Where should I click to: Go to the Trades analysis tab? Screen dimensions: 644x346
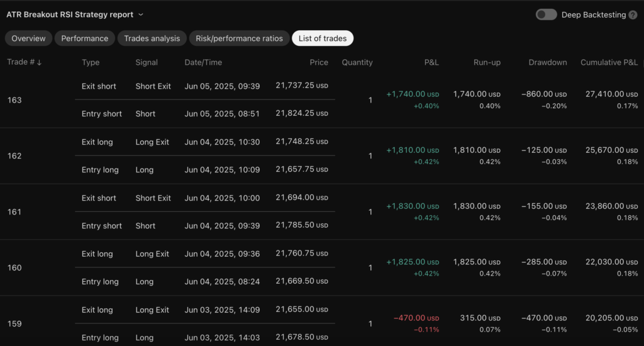click(x=152, y=38)
